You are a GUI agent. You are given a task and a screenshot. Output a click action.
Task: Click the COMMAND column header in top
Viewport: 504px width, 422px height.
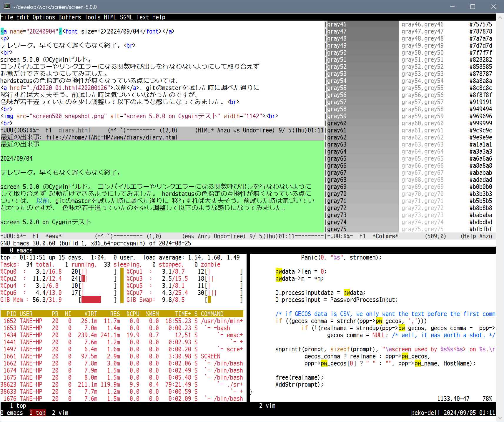[x=212, y=314]
